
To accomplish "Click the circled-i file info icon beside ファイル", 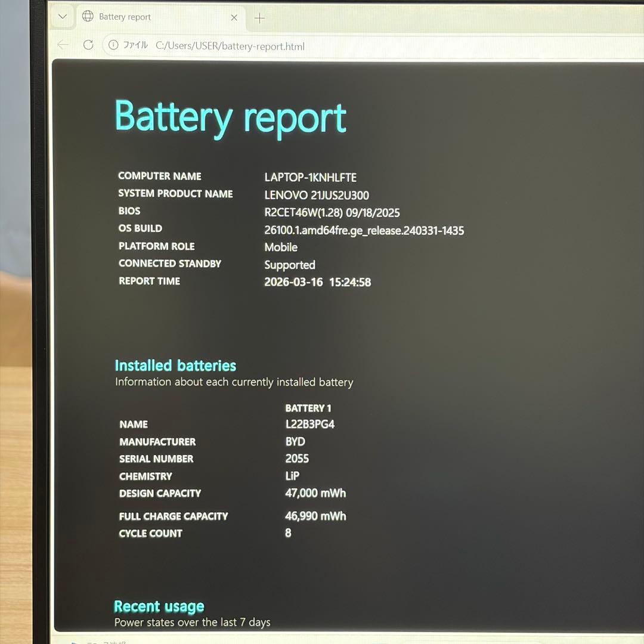I will coord(113,45).
